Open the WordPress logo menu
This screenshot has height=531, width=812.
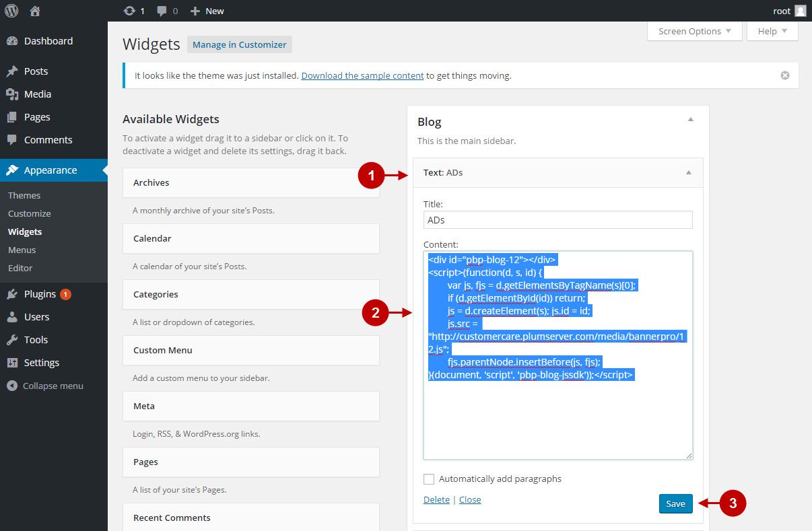(x=12, y=11)
